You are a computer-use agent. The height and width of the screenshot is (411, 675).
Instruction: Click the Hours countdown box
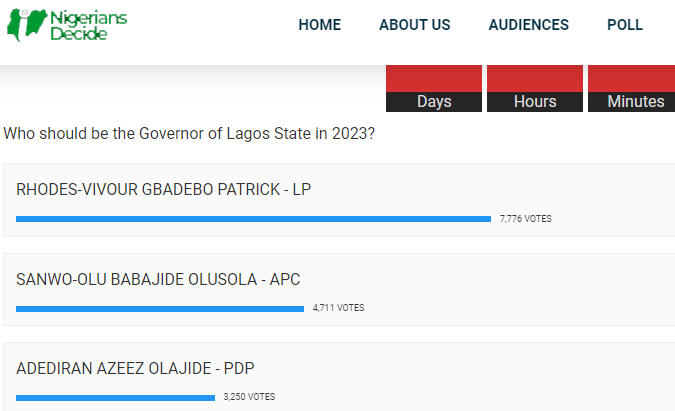tap(535, 89)
